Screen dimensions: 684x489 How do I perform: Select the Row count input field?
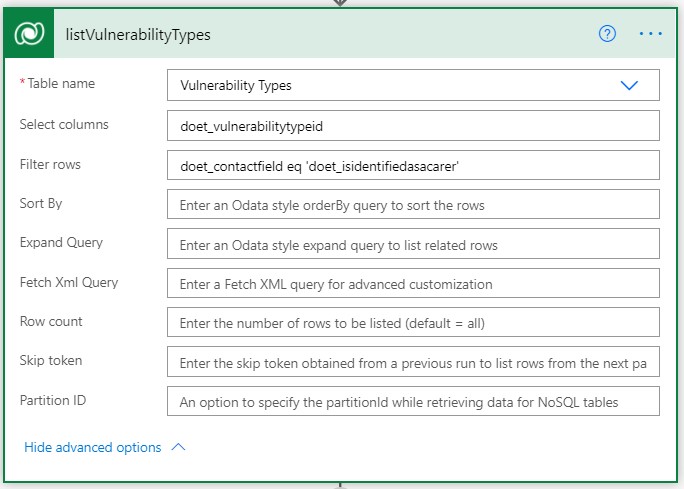413,323
